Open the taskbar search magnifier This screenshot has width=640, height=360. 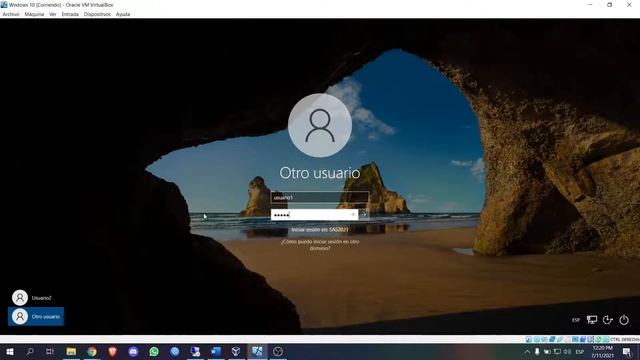click(x=30, y=351)
